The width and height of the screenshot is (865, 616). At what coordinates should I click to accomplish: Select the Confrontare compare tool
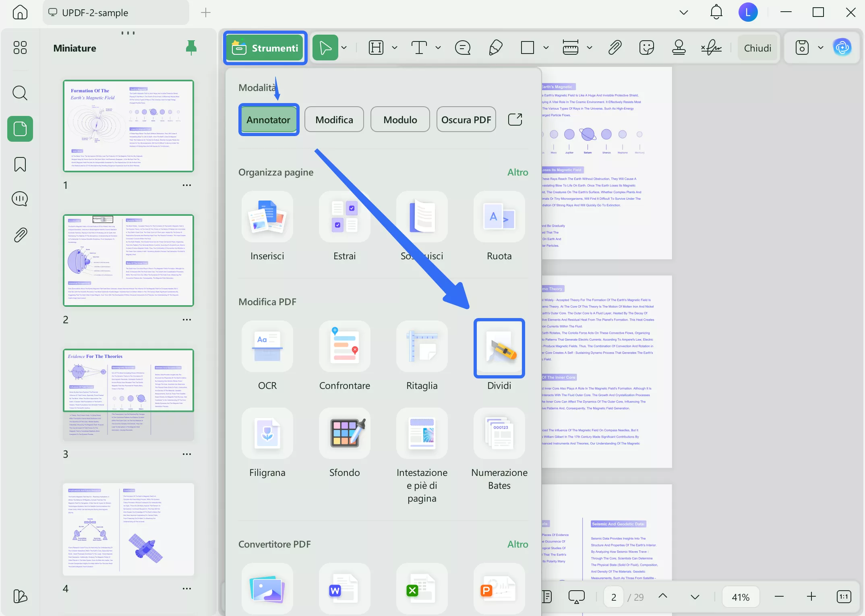[x=344, y=347]
